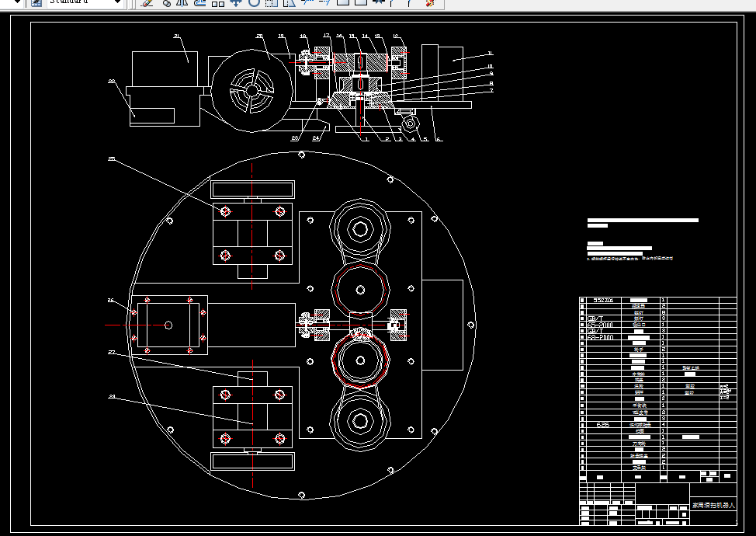Image resolution: width=756 pixels, height=536 pixels.
Task: Select the Copy Object tool
Action: click(166, 2)
